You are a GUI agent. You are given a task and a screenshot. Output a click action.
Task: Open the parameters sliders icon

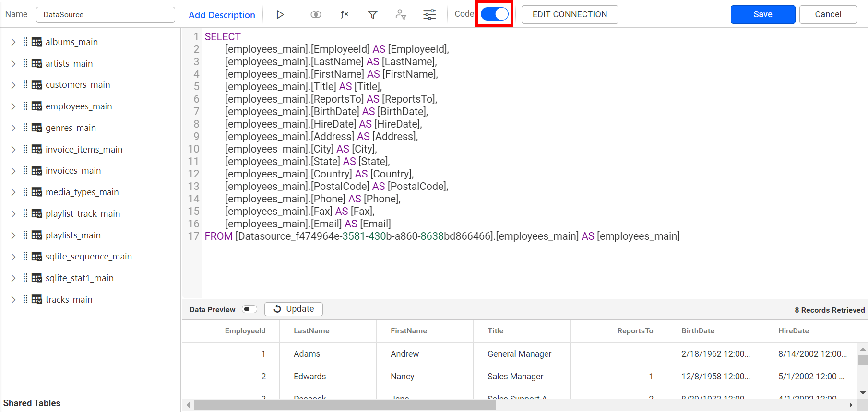[x=429, y=15]
